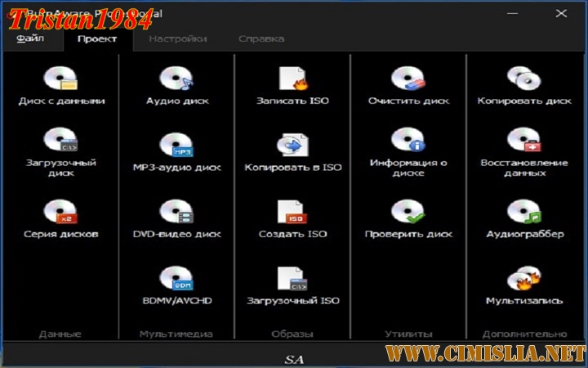Open the Справка tab
The height and width of the screenshot is (368, 588).
[261, 38]
